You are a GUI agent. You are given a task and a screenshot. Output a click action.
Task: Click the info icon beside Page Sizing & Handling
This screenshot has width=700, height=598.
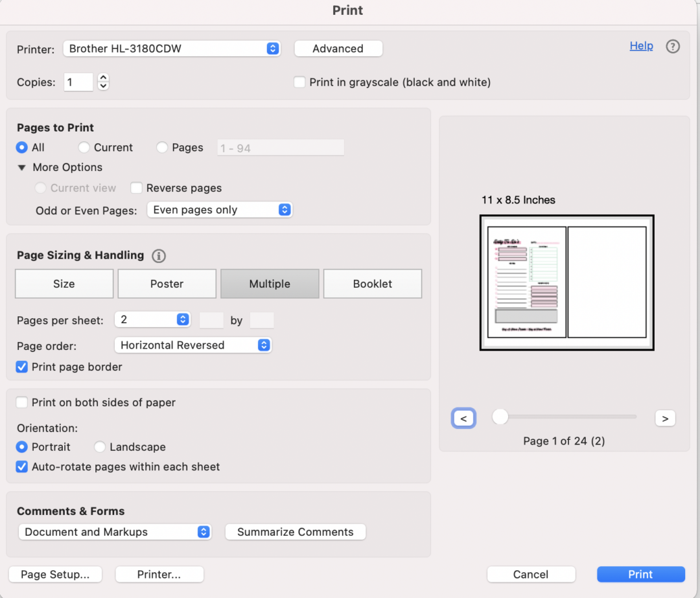click(158, 255)
